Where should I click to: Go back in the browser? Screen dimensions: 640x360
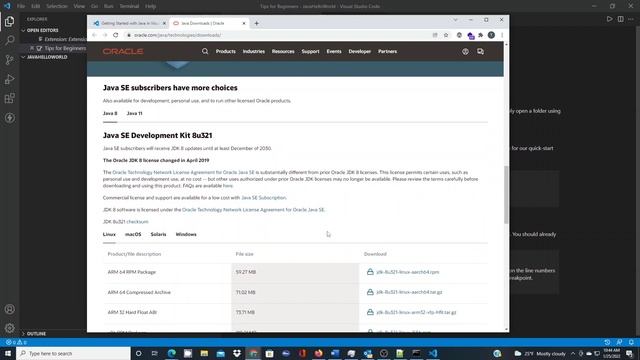tap(94, 35)
